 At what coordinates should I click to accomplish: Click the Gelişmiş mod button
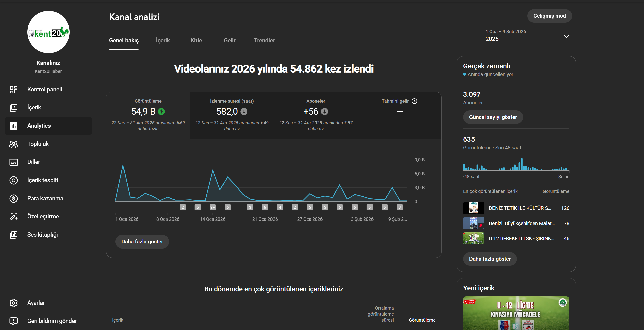tap(549, 16)
